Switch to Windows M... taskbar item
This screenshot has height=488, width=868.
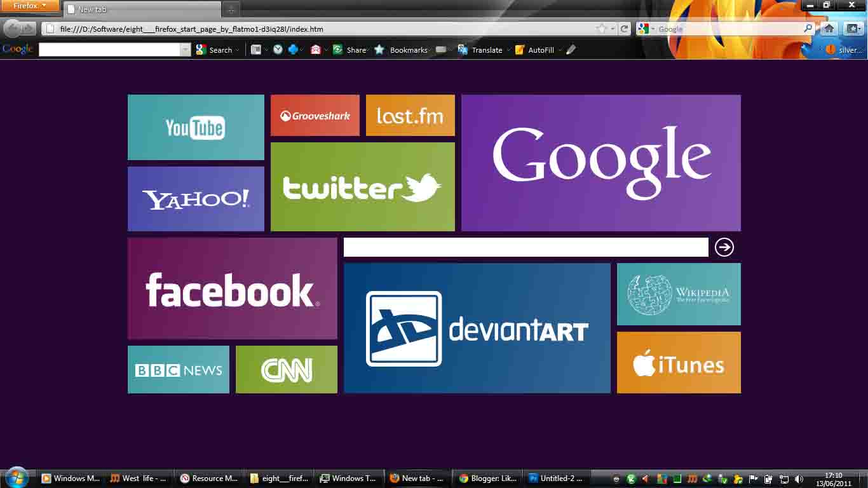point(71,478)
